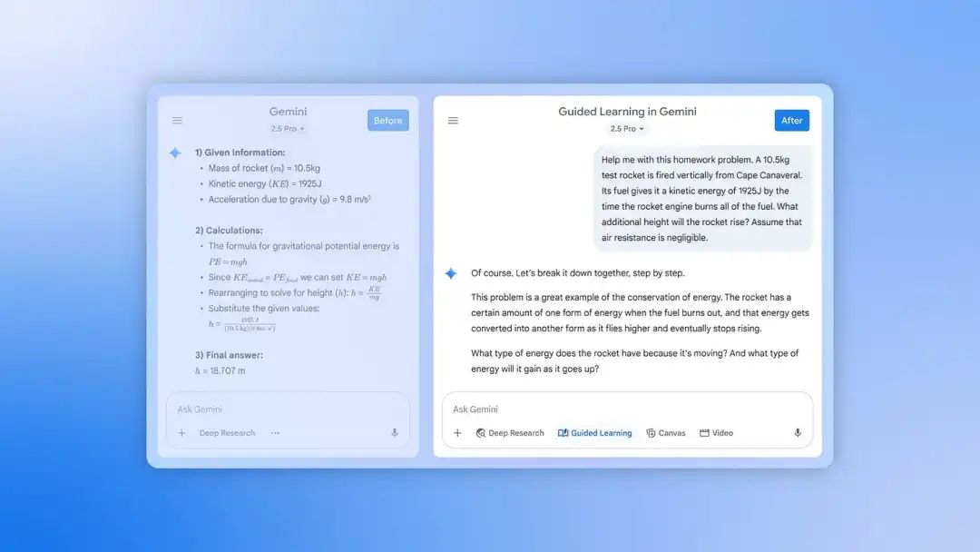The width and height of the screenshot is (980, 552).
Task: Click 'Substitute the given values:' line
Action: click(264, 308)
